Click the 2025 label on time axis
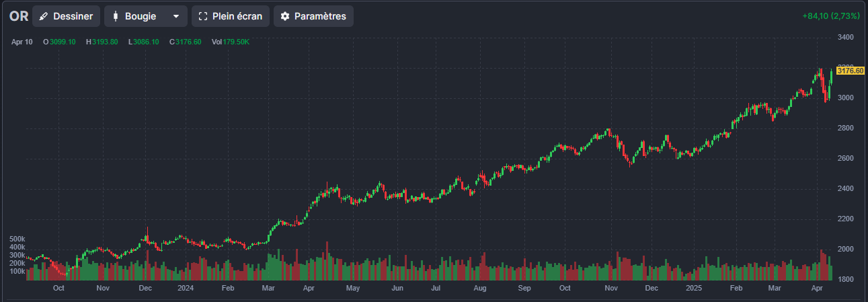 pos(694,288)
